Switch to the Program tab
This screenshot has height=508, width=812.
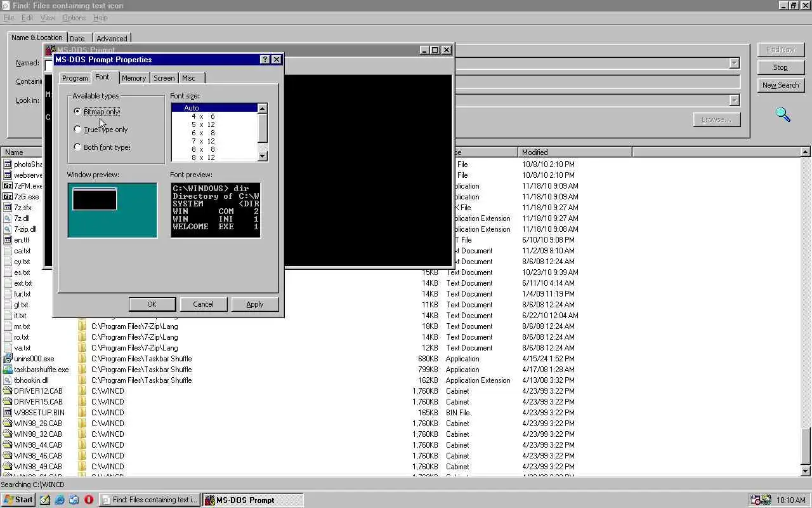coord(75,78)
